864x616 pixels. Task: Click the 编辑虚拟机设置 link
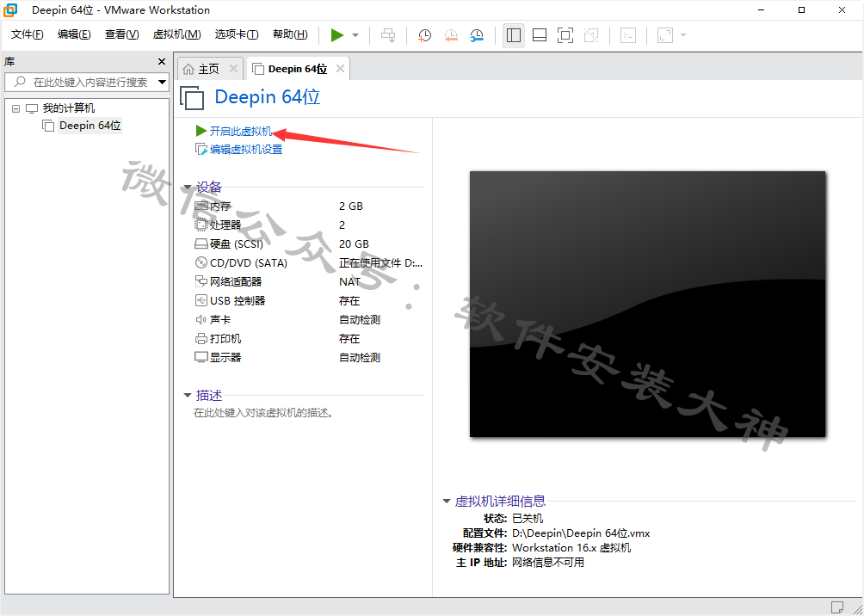[x=246, y=150]
